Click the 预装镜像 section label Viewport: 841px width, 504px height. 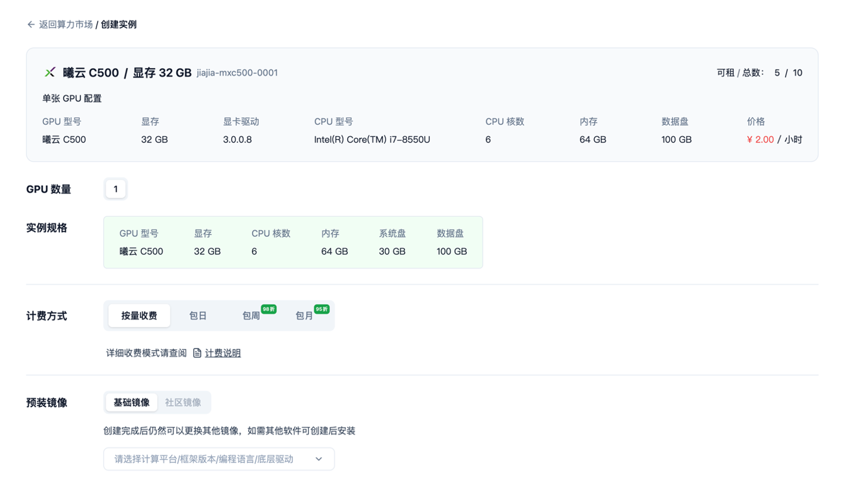pyautogui.click(x=47, y=403)
